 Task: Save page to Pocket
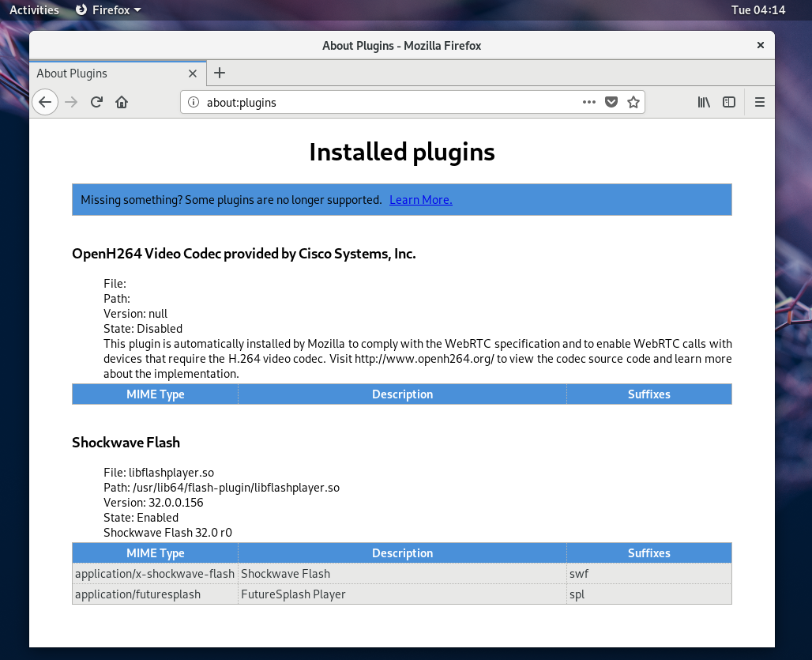click(611, 102)
